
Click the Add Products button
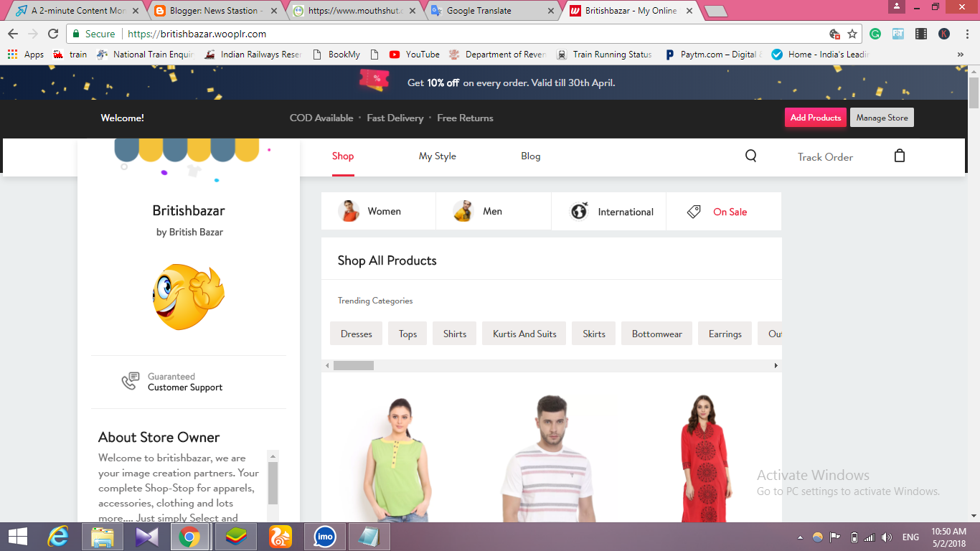point(816,118)
